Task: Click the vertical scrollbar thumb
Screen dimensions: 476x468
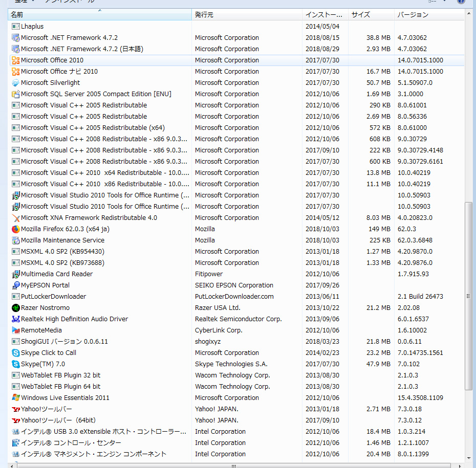Action: [468, 296]
